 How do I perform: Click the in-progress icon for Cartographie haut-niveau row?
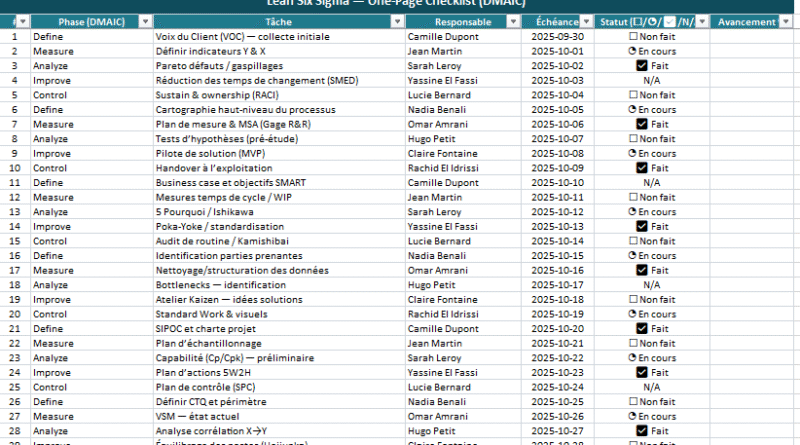pyautogui.click(x=632, y=109)
